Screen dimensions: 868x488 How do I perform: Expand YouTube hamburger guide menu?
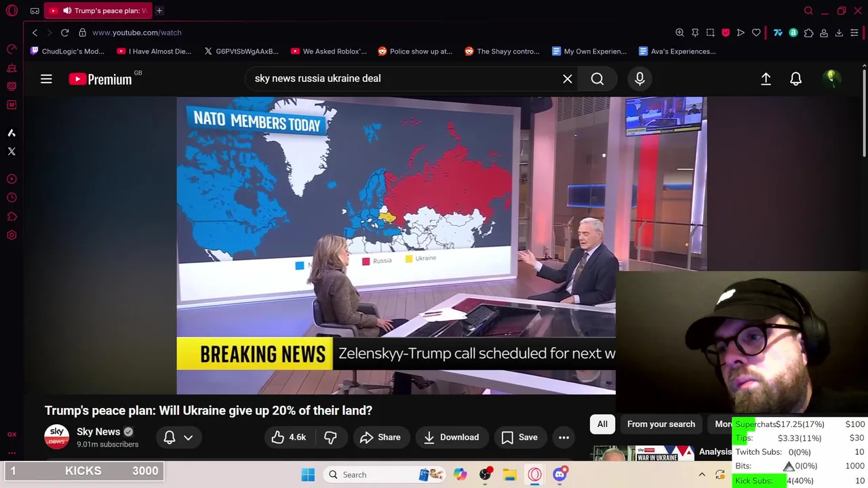click(x=46, y=79)
